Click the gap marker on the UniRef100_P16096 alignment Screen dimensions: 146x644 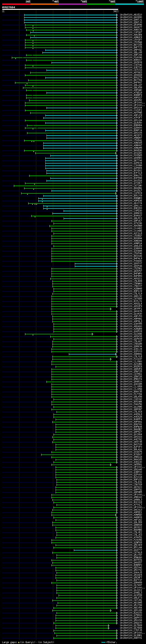coord(16,58)
